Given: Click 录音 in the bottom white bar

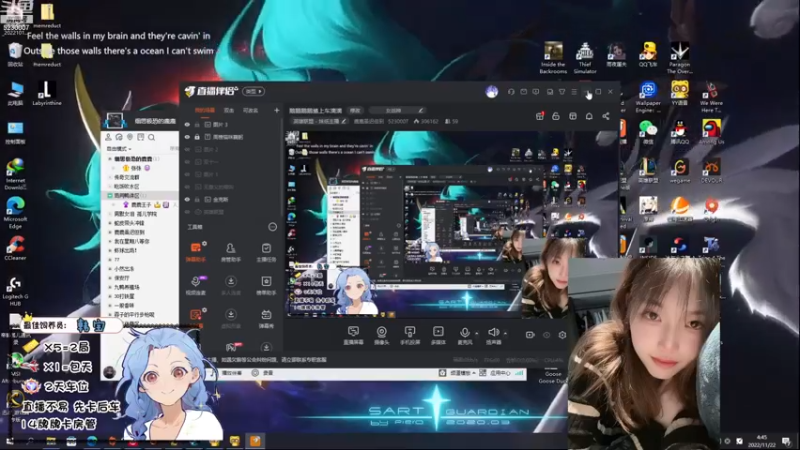Looking at the screenshot, I should 268,373.
